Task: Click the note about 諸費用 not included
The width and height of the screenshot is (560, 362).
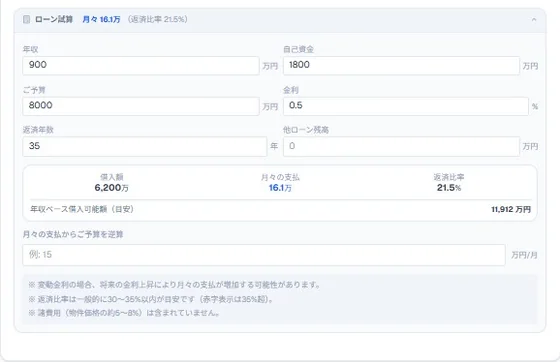Action: (x=124, y=313)
